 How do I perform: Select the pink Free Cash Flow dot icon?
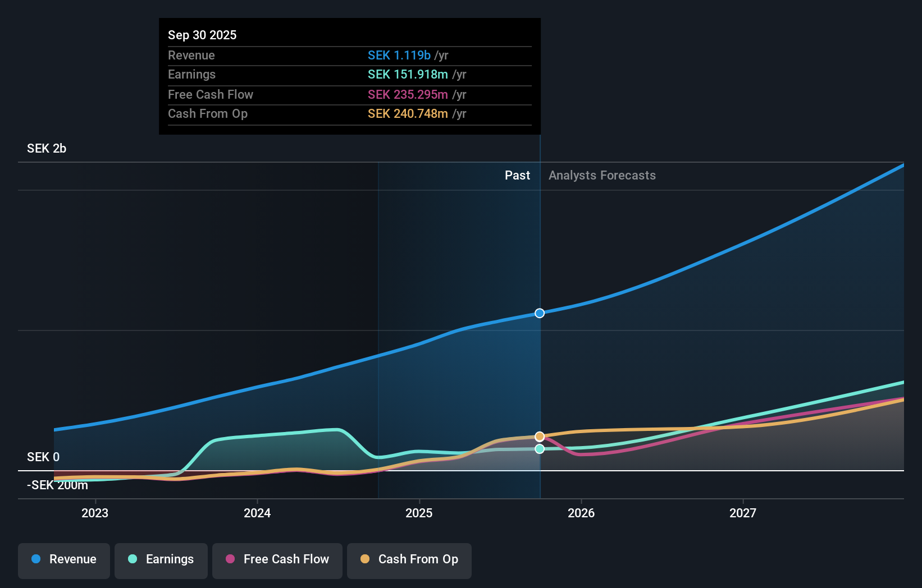[231, 559]
